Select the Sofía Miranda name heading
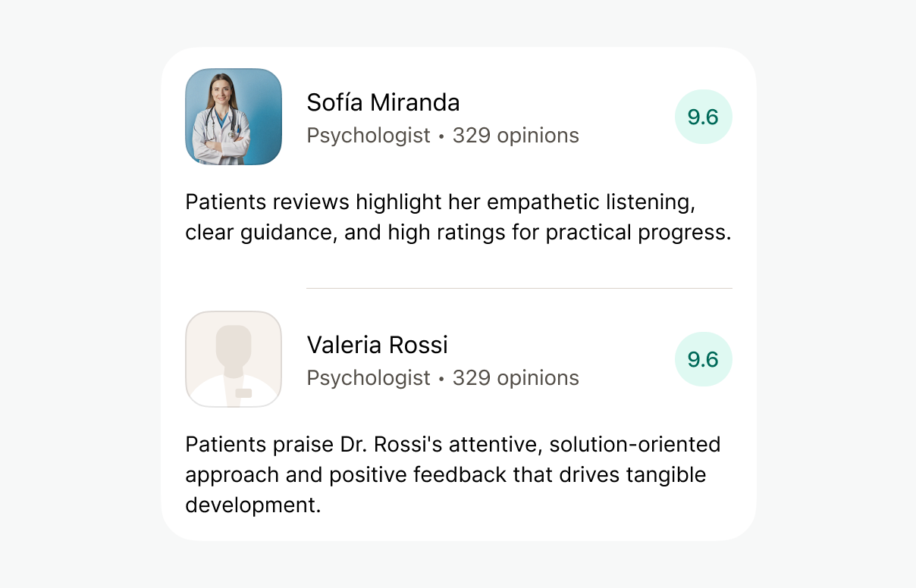The width and height of the screenshot is (916, 588). pyautogui.click(x=383, y=102)
